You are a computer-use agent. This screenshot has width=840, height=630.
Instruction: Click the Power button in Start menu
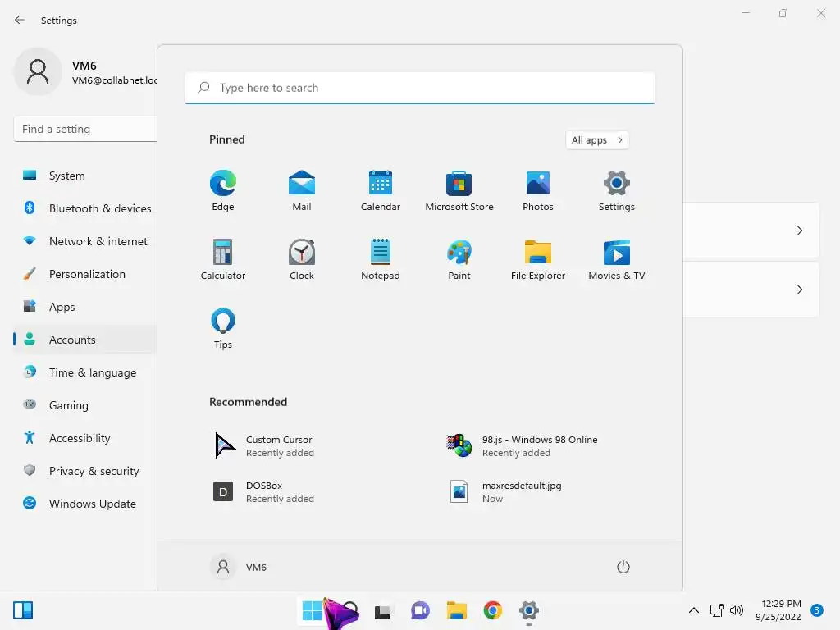pyautogui.click(x=623, y=567)
